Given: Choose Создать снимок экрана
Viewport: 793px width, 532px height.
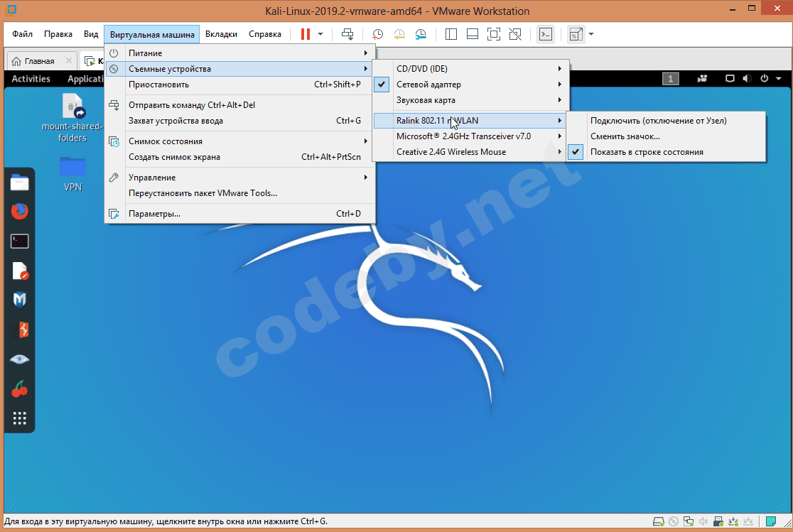Looking at the screenshot, I should (x=240, y=157).
